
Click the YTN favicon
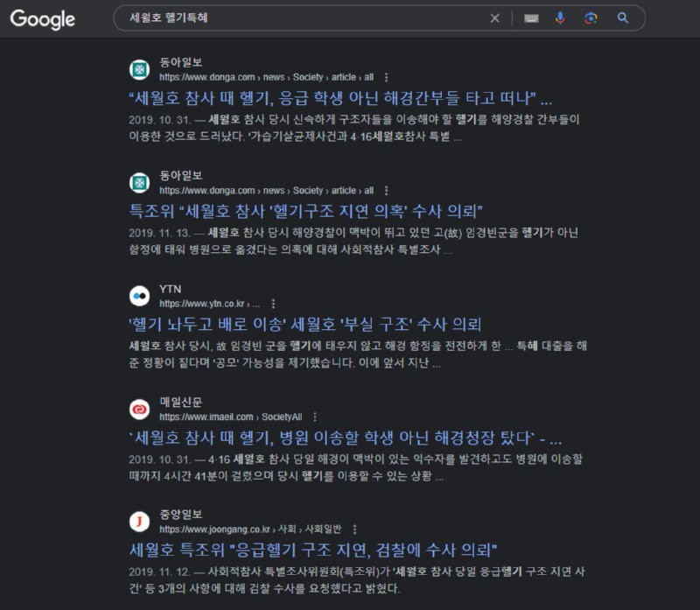[x=139, y=296]
